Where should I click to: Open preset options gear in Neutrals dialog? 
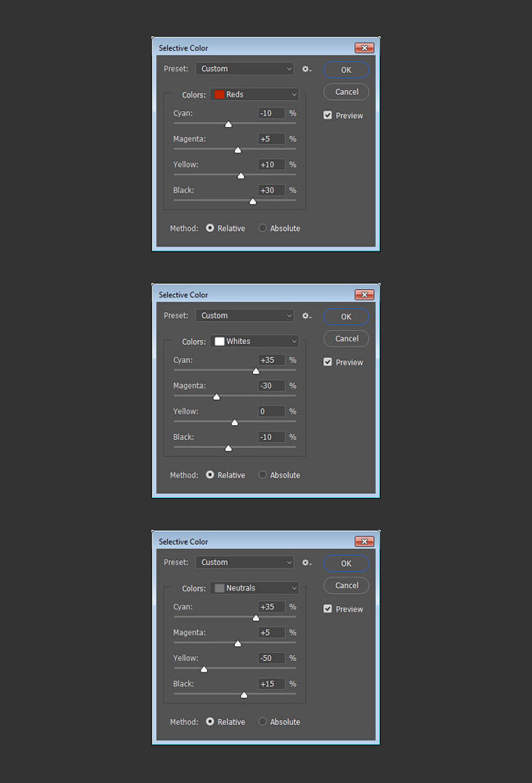(x=306, y=563)
